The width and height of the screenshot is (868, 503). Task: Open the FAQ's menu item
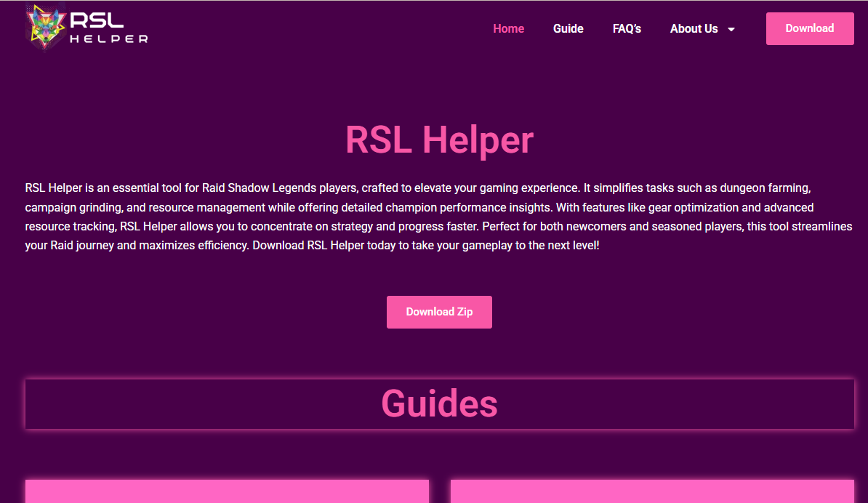pos(627,28)
